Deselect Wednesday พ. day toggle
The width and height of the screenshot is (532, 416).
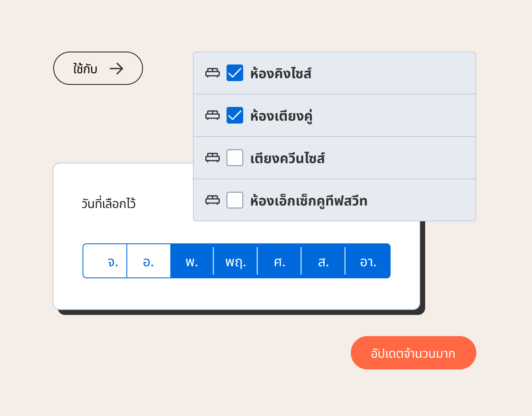click(x=192, y=261)
